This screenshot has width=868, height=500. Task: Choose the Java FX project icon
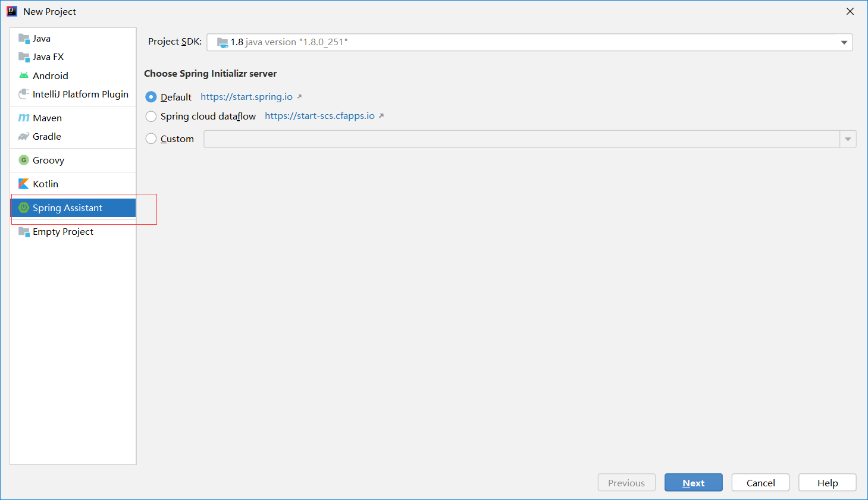tap(24, 57)
